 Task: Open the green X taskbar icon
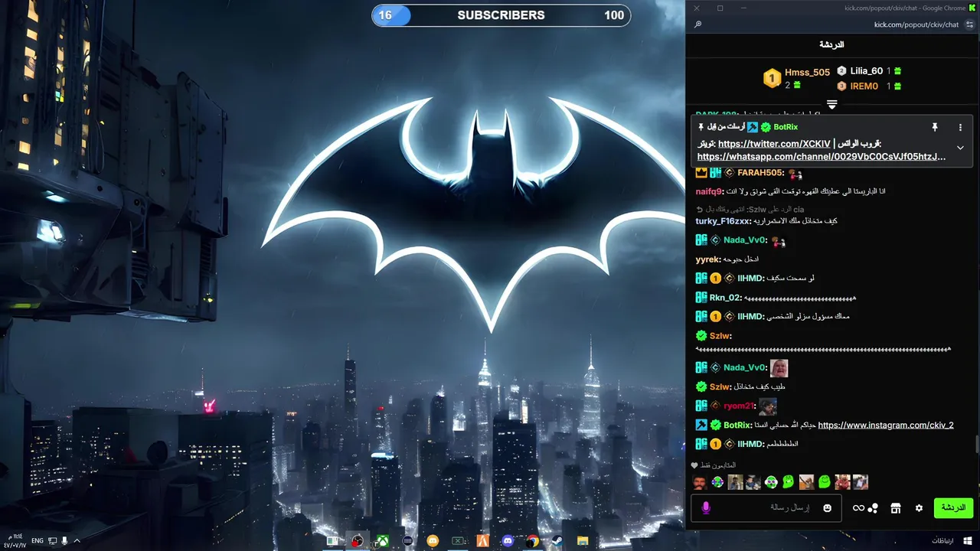(457, 541)
